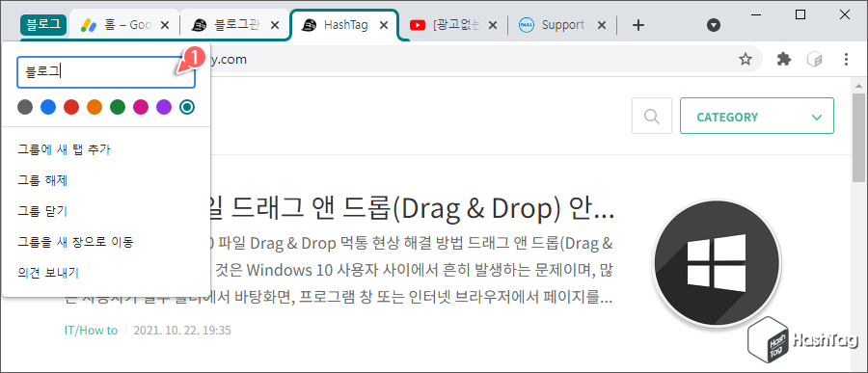This screenshot has height=373, width=868.
Task: Click the page vertical scrollbar thumb
Action: pyautogui.click(x=858, y=138)
